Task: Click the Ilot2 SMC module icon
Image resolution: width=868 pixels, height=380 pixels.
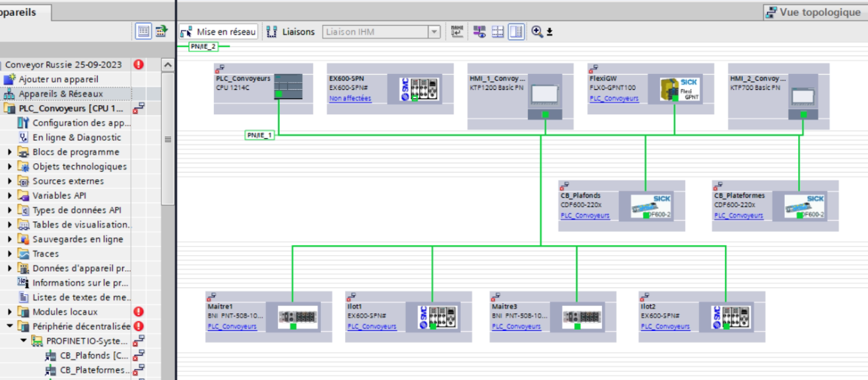Action: pyautogui.click(x=730, y=317)
